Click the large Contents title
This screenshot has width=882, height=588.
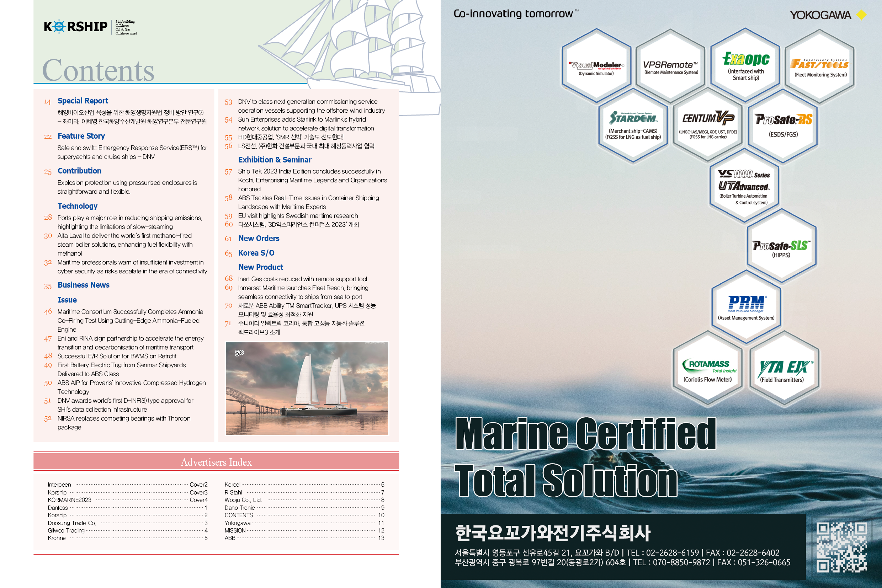click(x=98, y=70)
